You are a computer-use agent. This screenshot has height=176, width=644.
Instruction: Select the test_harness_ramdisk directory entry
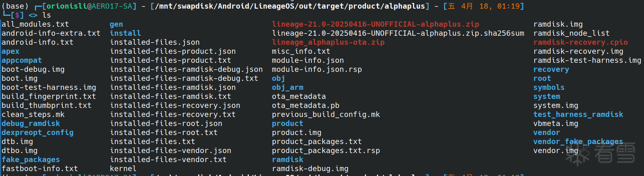(x=578, y=114)
